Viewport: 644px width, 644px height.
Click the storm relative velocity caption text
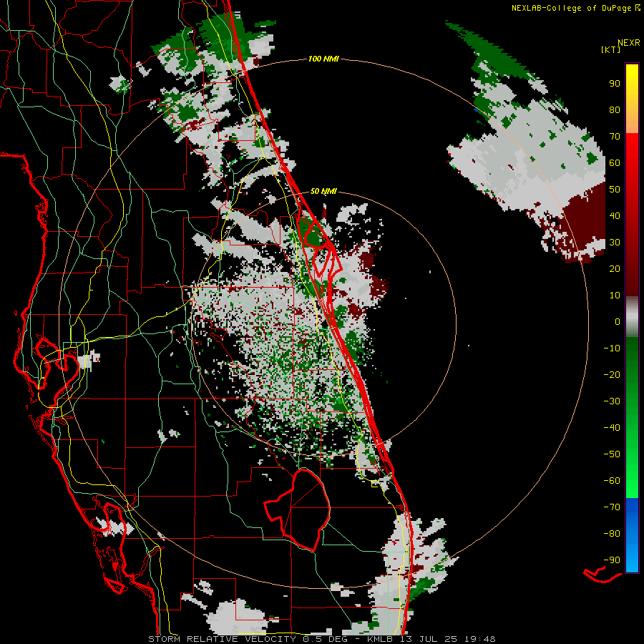(x=322, y=639)
